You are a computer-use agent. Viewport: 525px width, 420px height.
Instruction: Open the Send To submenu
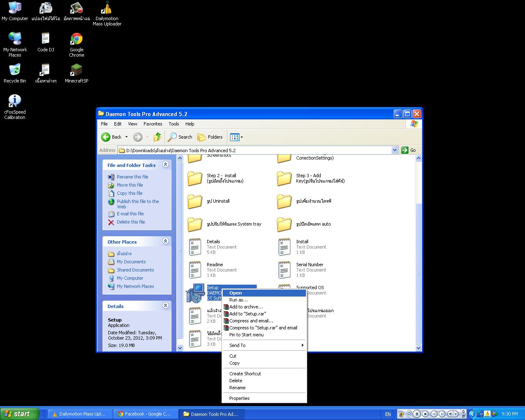coord(265,345)
